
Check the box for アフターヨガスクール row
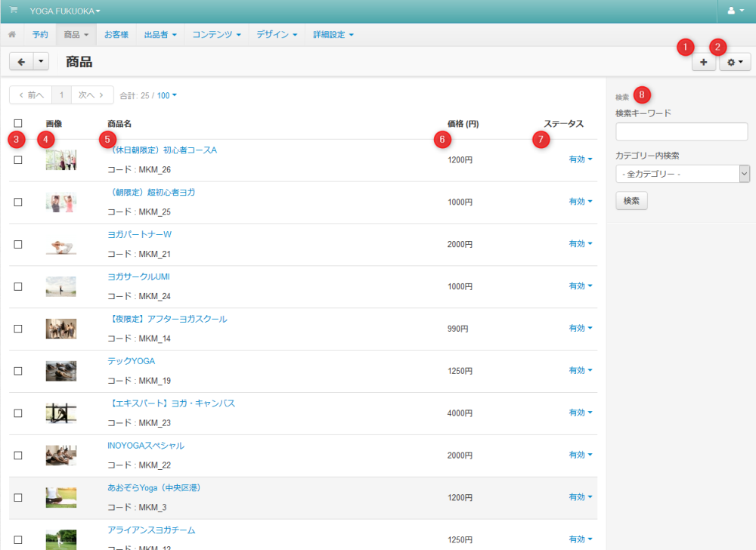(18, 329)
